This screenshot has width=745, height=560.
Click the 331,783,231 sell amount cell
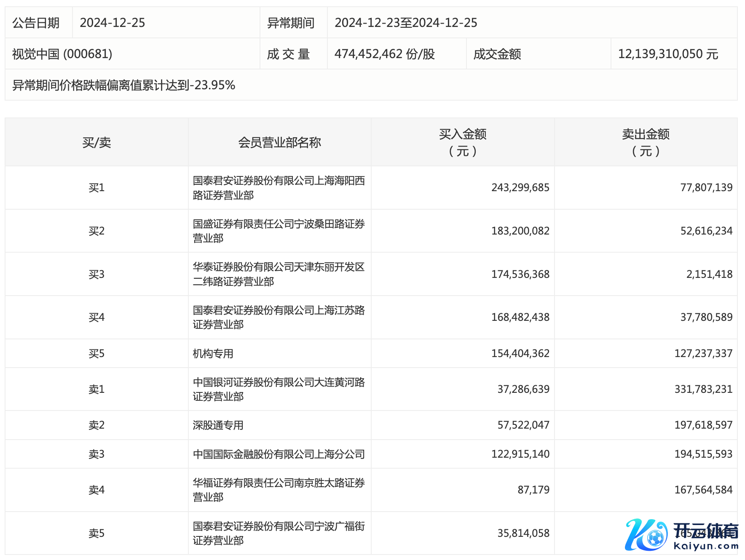(703, 389)
